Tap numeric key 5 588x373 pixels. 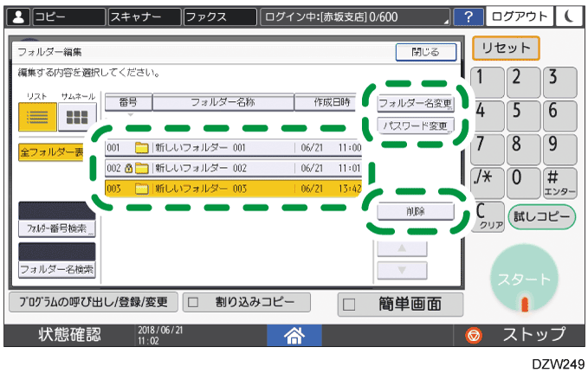[x=524, y=116]
